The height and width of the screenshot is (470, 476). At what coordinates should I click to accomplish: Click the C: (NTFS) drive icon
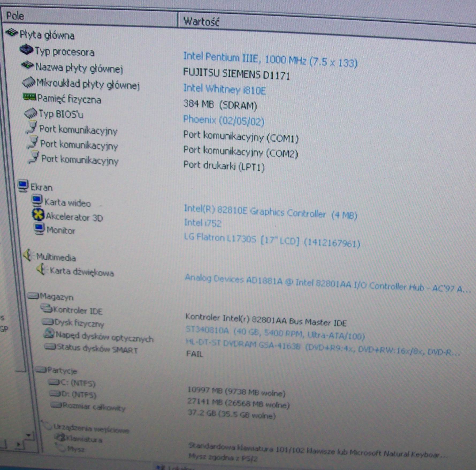54,382
